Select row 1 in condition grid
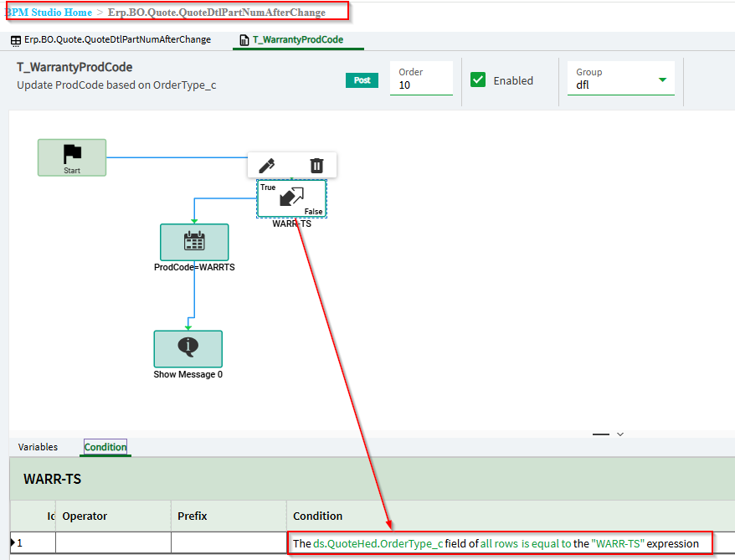The width and height of the screenshot is (735, 560). [32, 543]
